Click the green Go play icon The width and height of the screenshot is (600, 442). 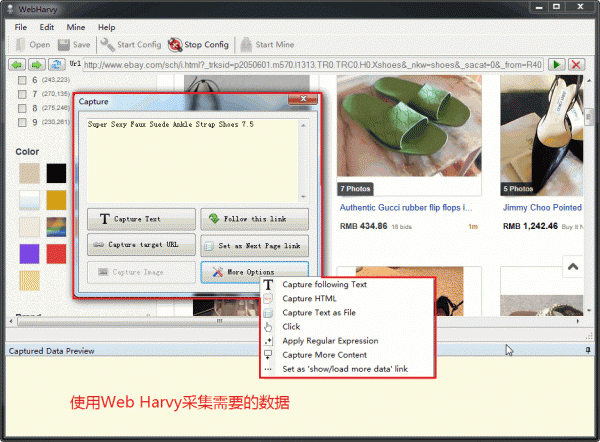point(557,64)
